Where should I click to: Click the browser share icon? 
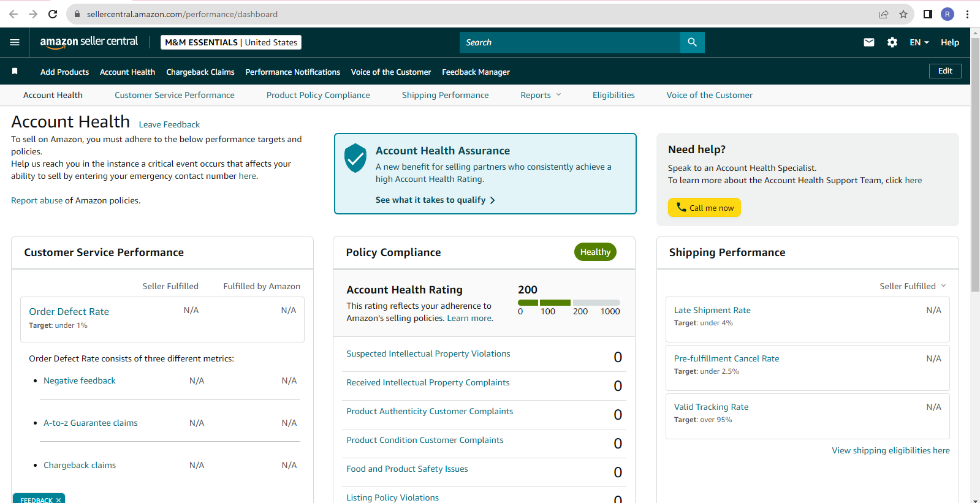coord(884,14)
